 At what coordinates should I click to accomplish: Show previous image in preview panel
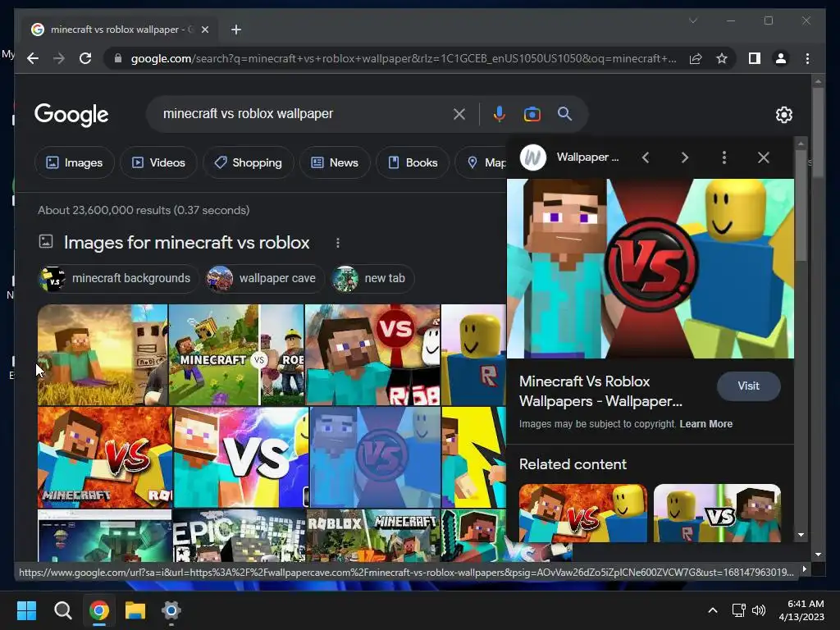tap(646, 157)
